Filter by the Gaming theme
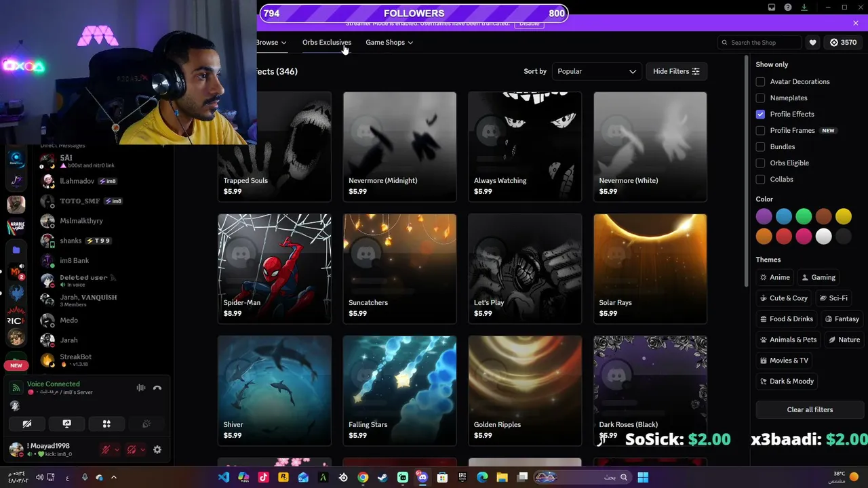Viewport: 868px width, 488px height. click(818, 277)
